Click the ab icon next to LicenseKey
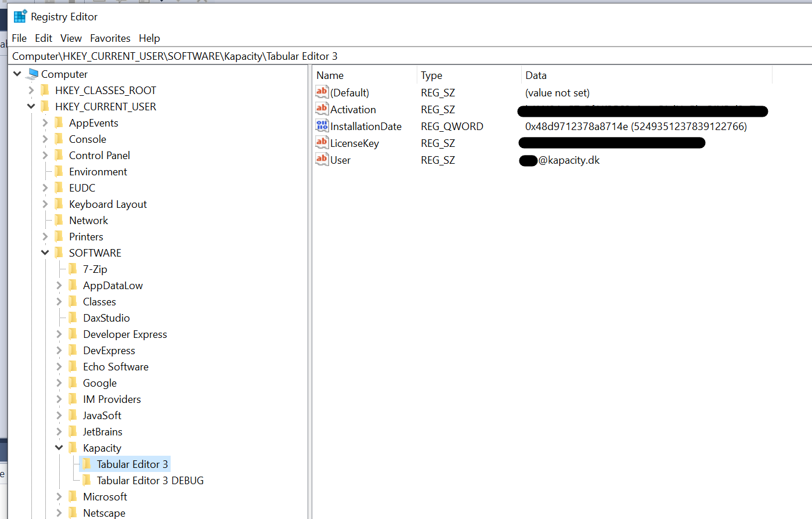Image resolution: width=812 pixels, height=519 pixels. (322, 142)
